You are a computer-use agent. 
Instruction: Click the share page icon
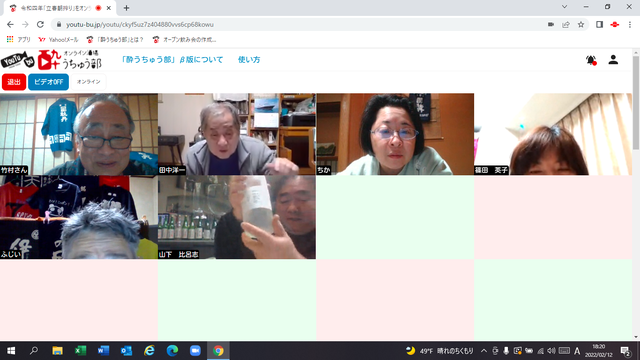pyautogui.click(x=566, y=24)
